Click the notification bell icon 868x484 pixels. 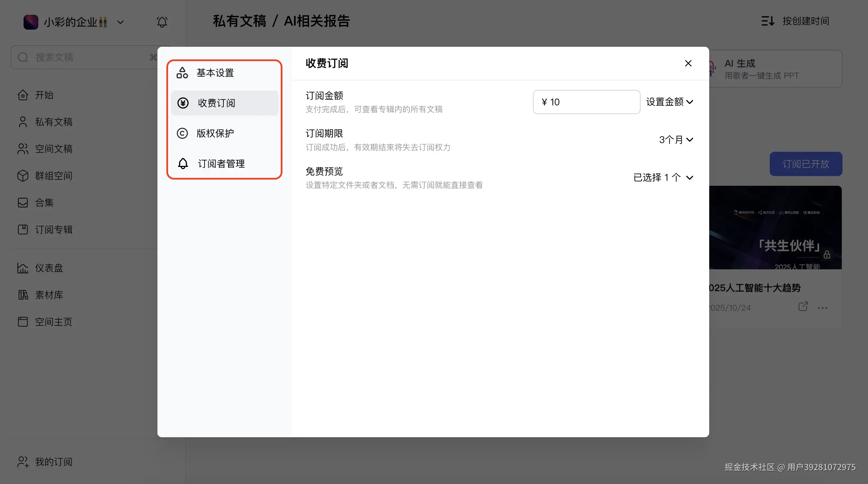pyautogui.click(x=162, y=22)
